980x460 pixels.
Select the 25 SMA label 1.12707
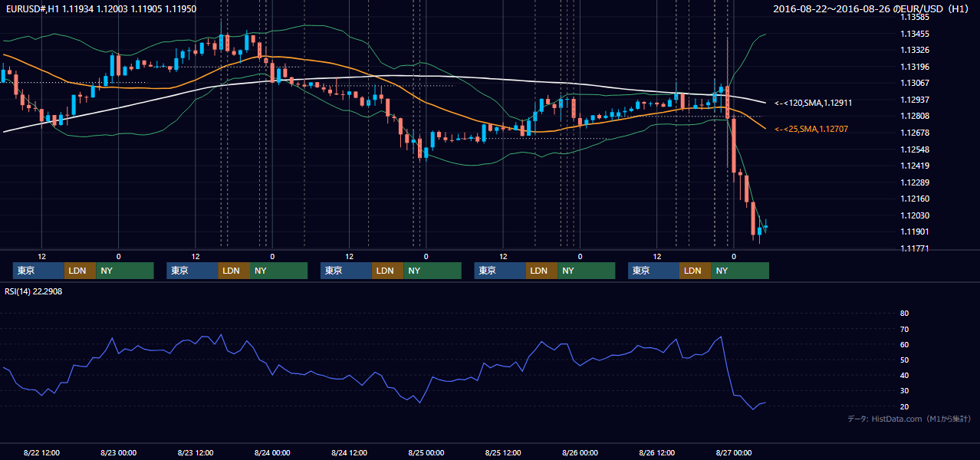pyautogui.click(x=811, y=129)
